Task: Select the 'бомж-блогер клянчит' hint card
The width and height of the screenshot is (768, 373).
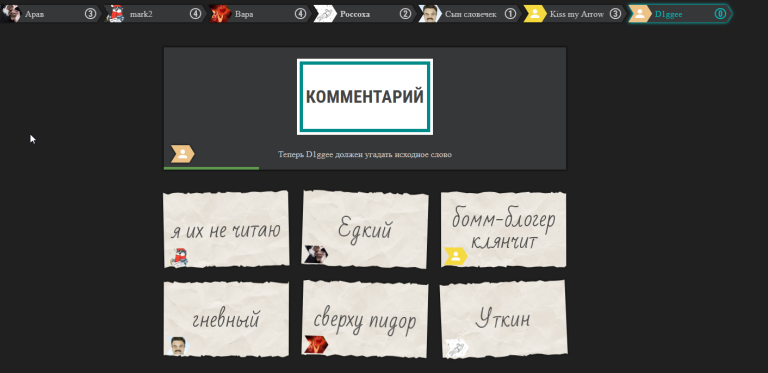Action: (504, 230)
